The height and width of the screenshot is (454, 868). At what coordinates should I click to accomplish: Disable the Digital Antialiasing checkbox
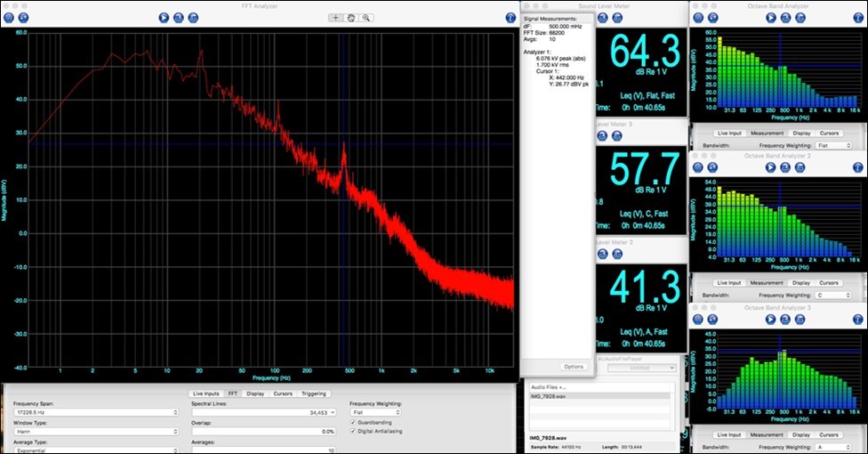(x=354, y=432)
